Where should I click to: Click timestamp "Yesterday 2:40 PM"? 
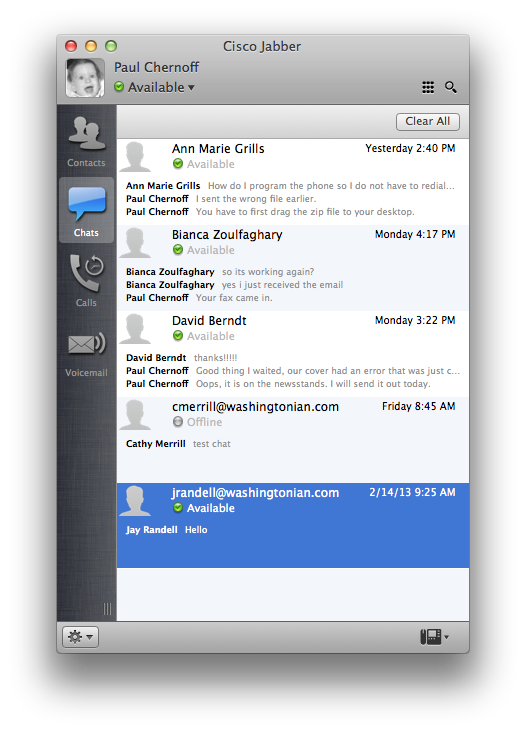410,148
